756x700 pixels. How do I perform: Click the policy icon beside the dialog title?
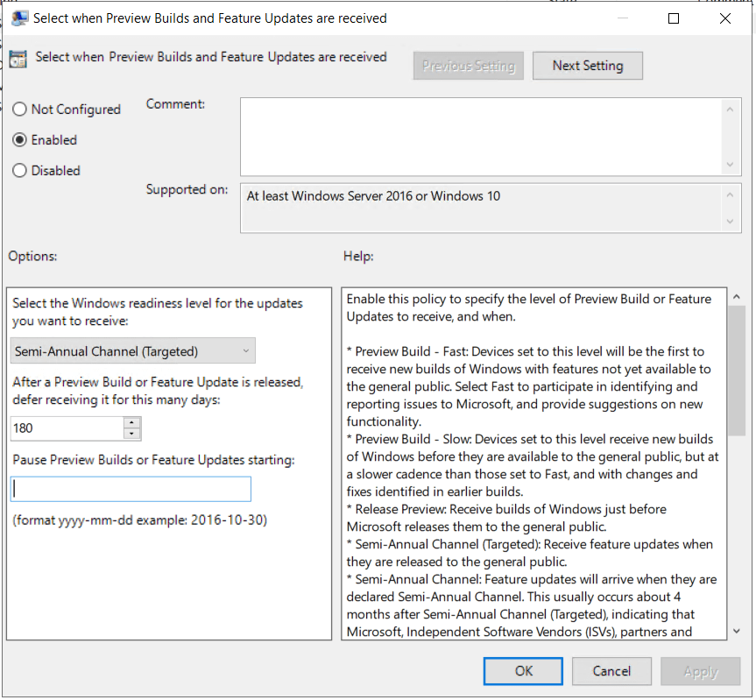[19, 57]
